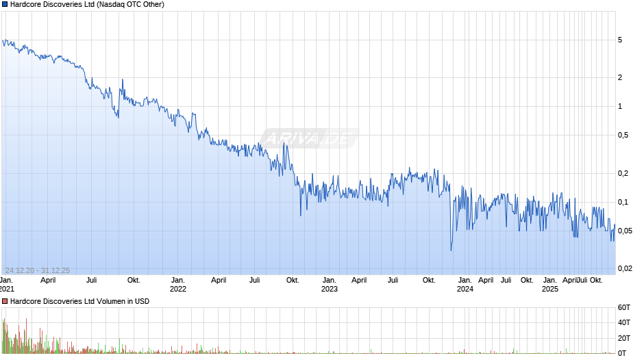This screenshot has height=360, width=644.
Task: Click the price axis value '1'
Action: [x=620, y=106]
